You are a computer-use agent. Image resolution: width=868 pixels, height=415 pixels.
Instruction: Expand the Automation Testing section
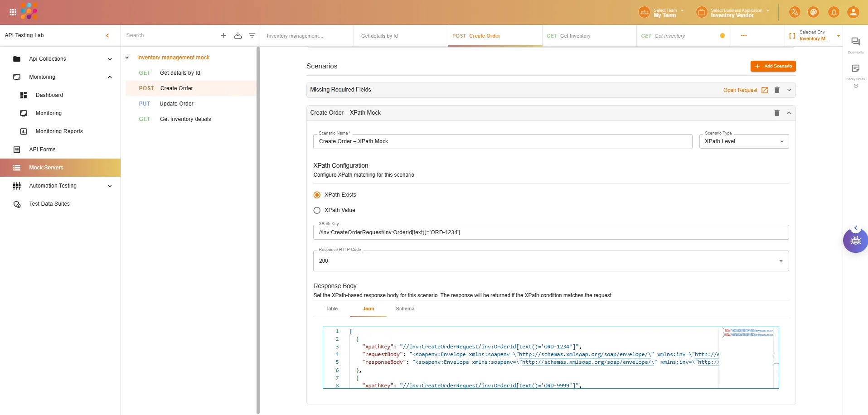click(110, 186)
